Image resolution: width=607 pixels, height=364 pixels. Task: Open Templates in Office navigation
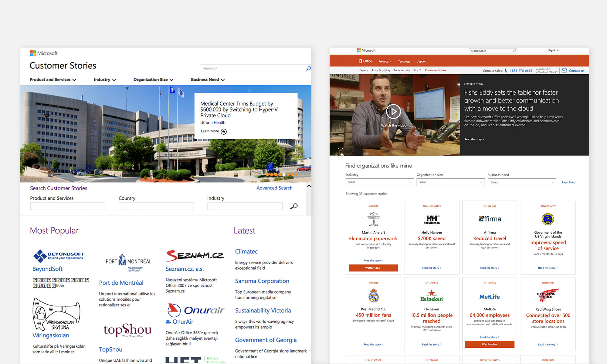(404, 62)
